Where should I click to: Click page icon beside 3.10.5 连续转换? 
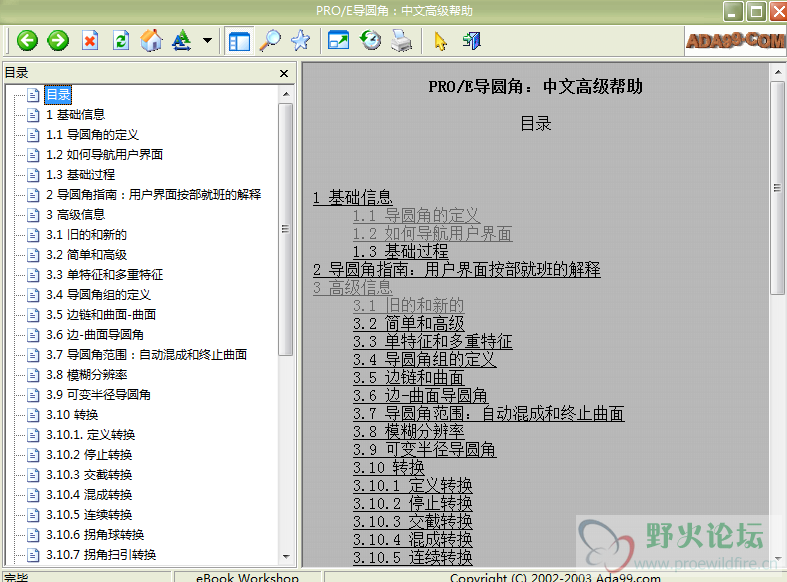[x=33, y=515]
